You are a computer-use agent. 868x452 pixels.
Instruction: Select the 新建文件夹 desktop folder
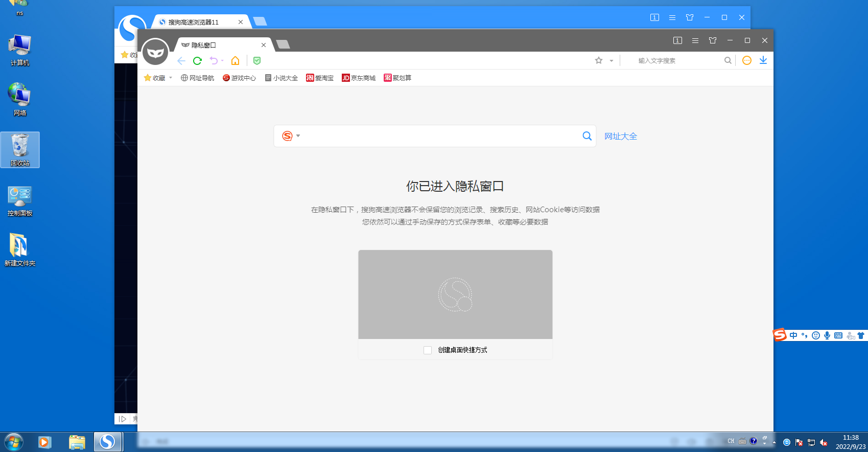(20, 250)
